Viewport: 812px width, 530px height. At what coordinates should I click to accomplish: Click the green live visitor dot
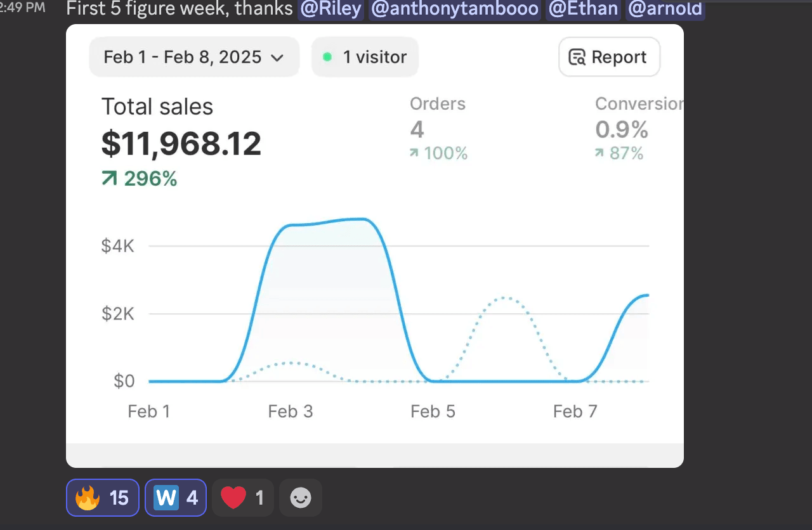coord(327,57)
